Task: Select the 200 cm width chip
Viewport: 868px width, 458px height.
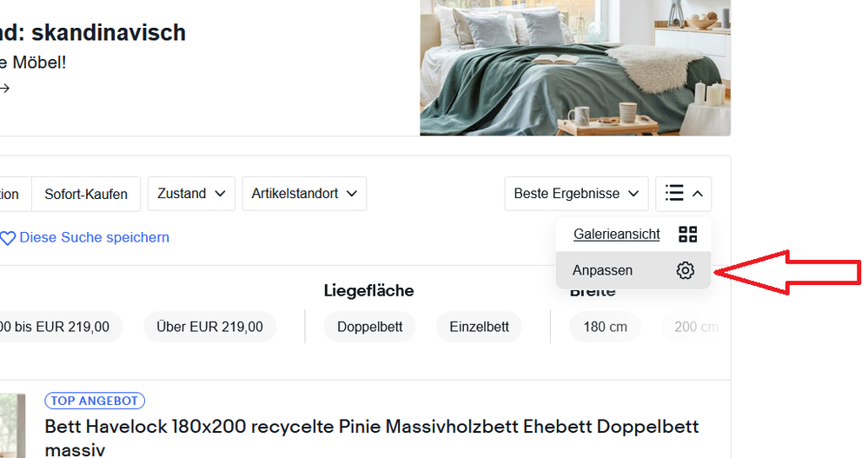Action: coord(696,327)
